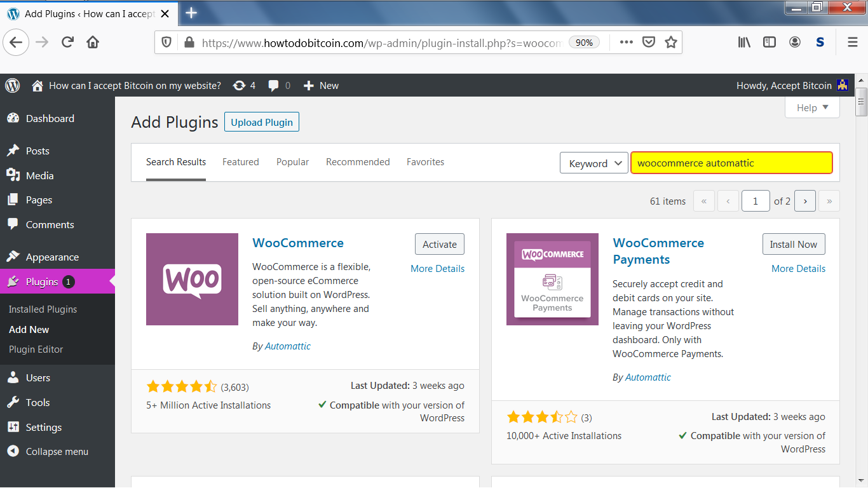
Task: Bookmark this page with star icon
Action: tap(670, 43)
